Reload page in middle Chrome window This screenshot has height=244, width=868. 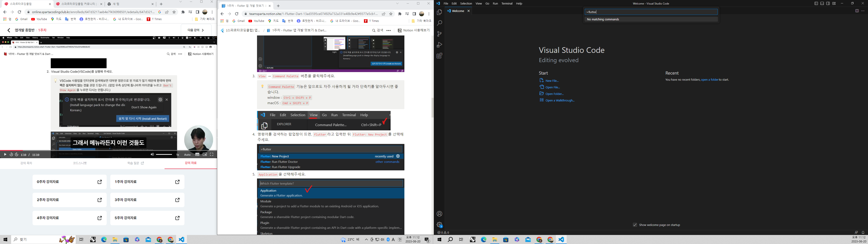tap(236, 14)
